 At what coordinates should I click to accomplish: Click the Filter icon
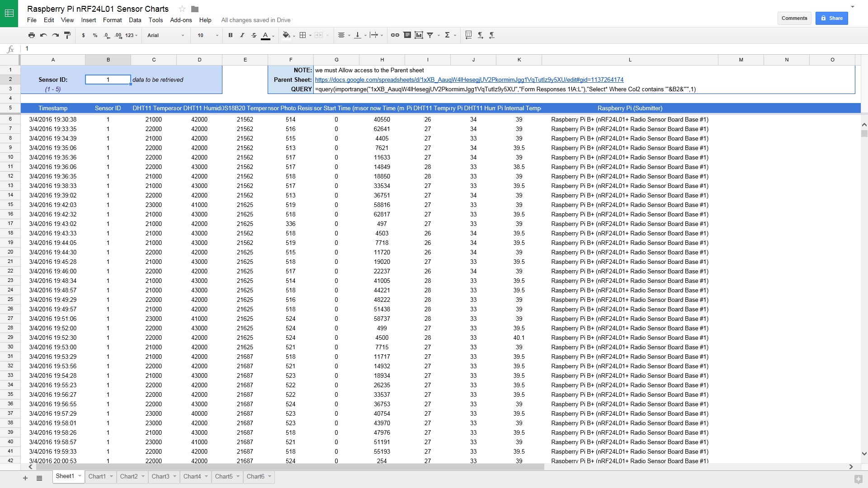pyautogui.click(x=430, y=35)
